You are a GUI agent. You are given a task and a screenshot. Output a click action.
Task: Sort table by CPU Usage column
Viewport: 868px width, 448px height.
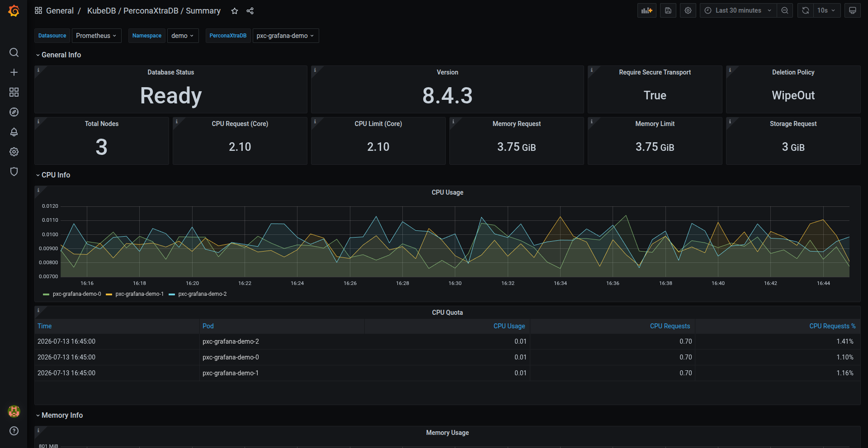[509, 326]
